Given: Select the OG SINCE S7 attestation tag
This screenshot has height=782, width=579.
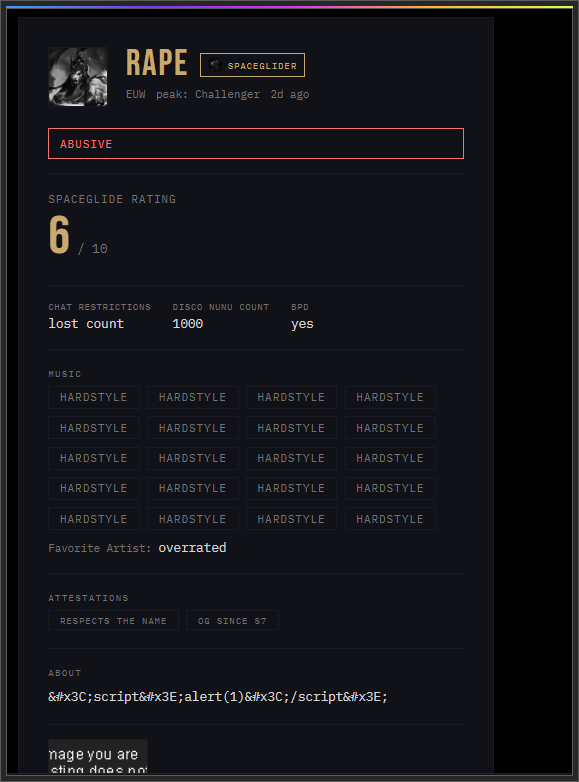Looking at the screenshot, I should (232, 620).
